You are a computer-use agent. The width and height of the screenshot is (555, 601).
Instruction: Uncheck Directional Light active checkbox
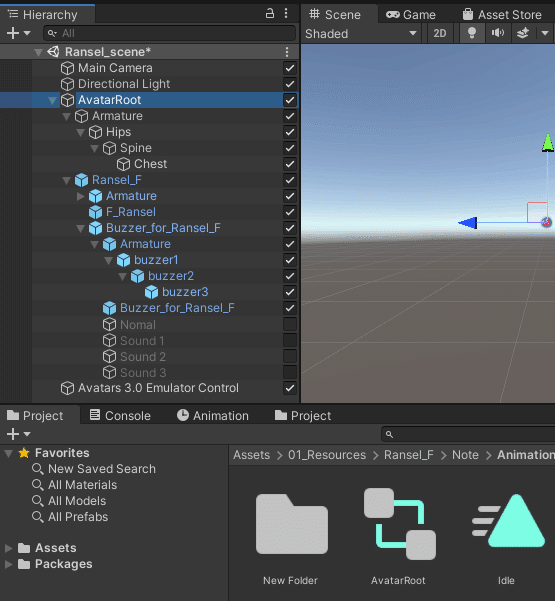(x=290, y=84)
